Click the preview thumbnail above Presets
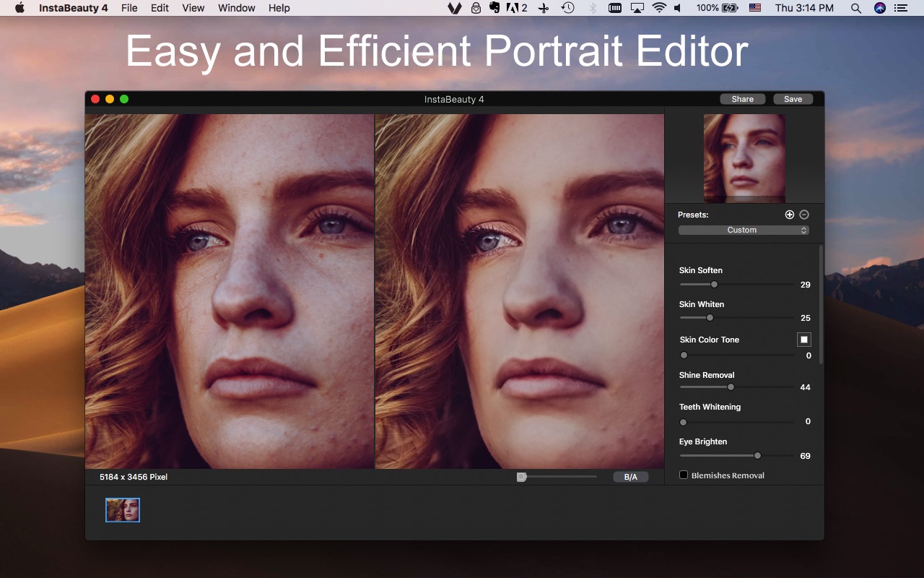 (x=744, y=158)
